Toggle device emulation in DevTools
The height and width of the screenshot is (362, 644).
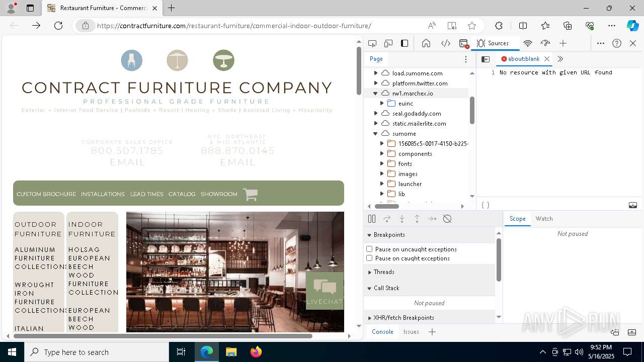click(x=388, y=43)
